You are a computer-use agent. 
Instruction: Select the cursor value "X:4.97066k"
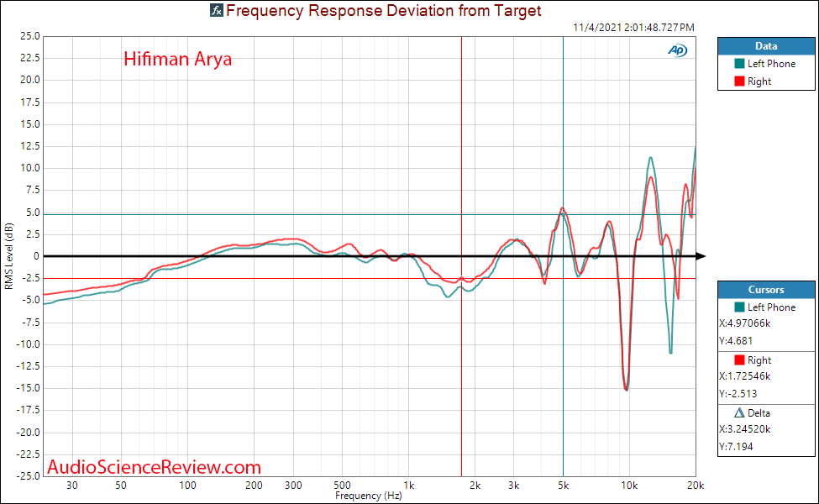point(745,323)
